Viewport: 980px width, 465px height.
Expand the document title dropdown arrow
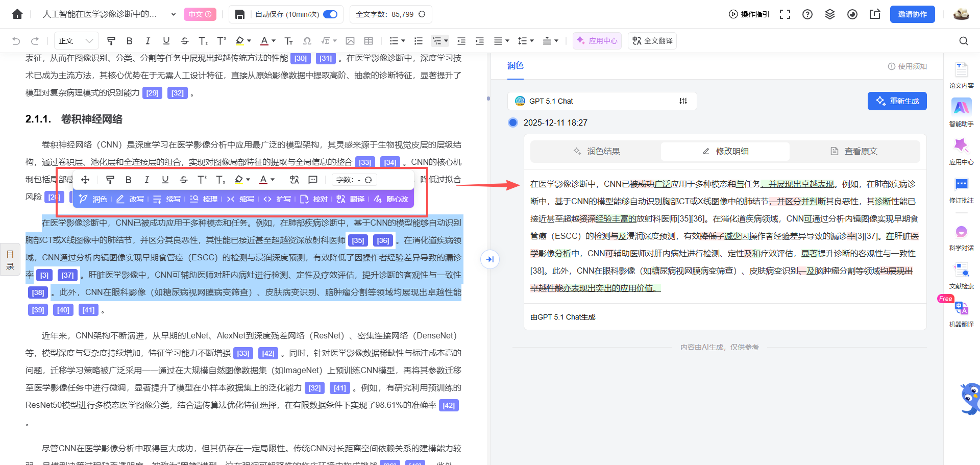174,14
